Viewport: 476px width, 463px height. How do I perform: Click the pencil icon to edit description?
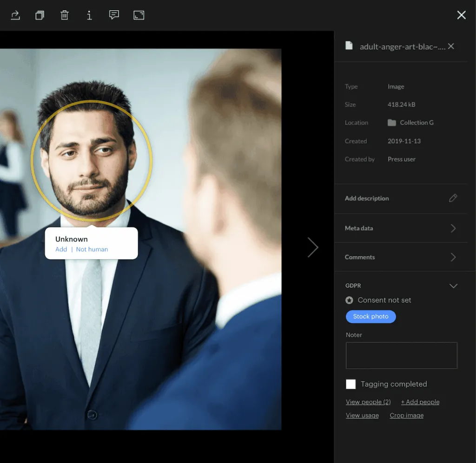point(453,198)
